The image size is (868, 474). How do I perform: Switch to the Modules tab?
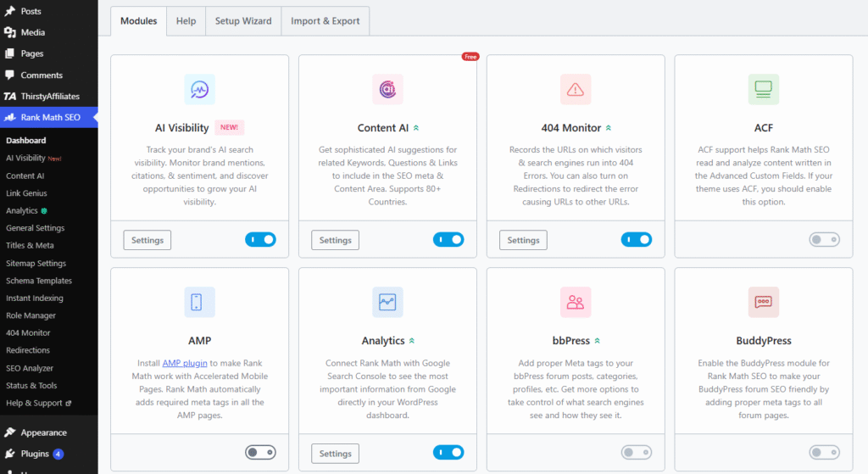click(x=138, y=21)
